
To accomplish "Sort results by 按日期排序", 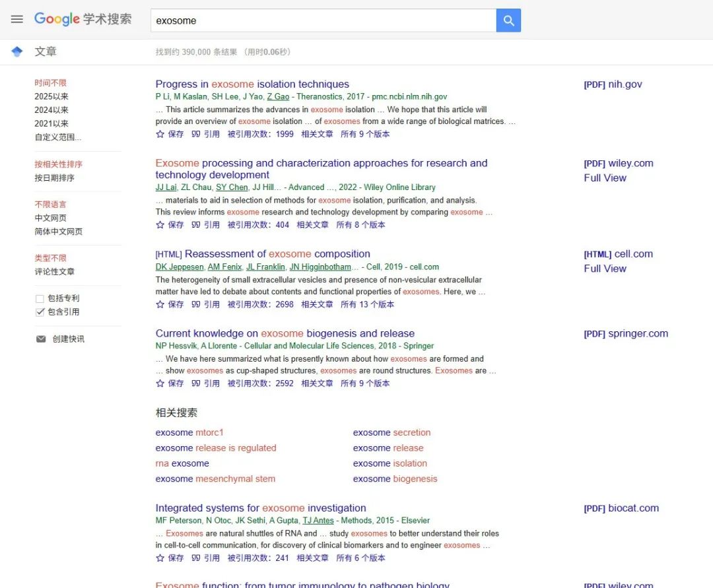I will (55, 178).
